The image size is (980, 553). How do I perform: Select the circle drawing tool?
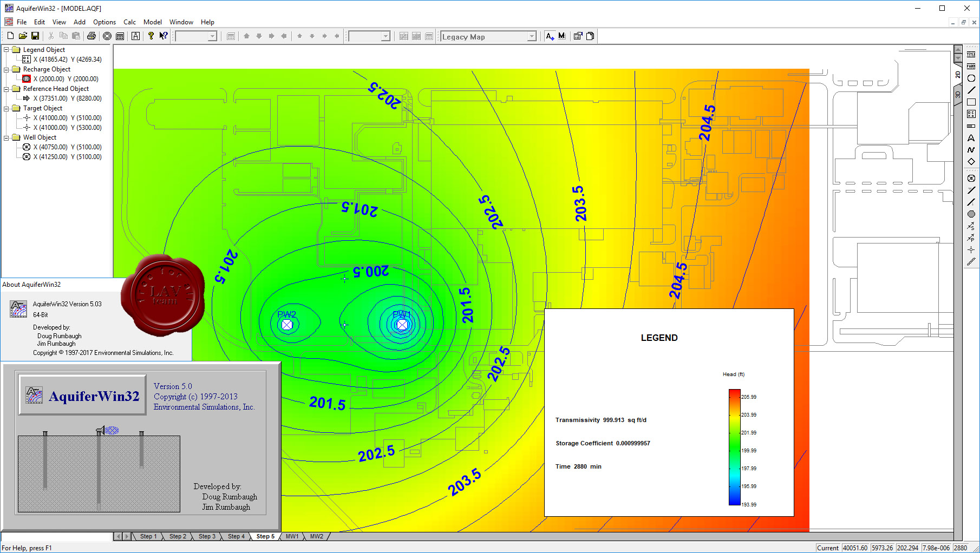pyautogui.click(x=971, y=78)
